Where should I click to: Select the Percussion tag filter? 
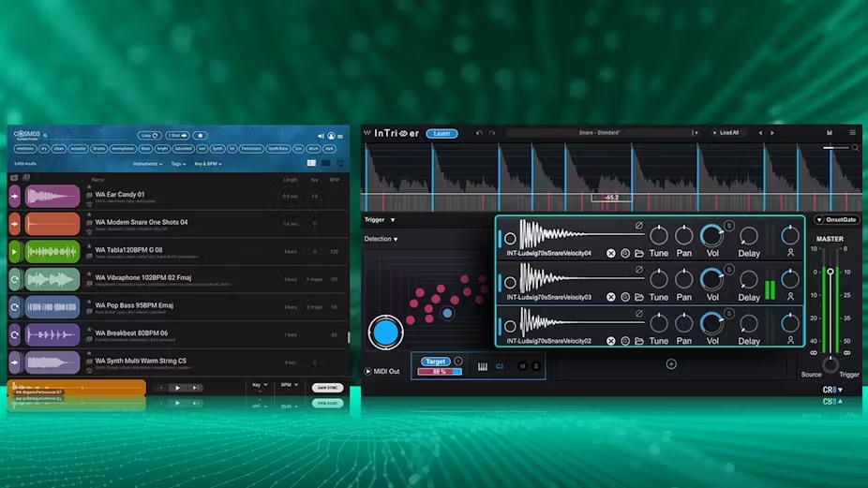point(251,148)
